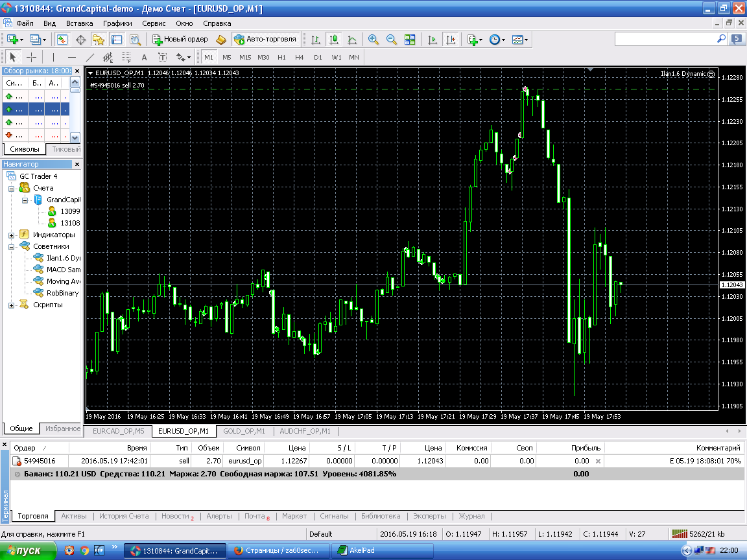Zoom out of the chart

[392, 40]
